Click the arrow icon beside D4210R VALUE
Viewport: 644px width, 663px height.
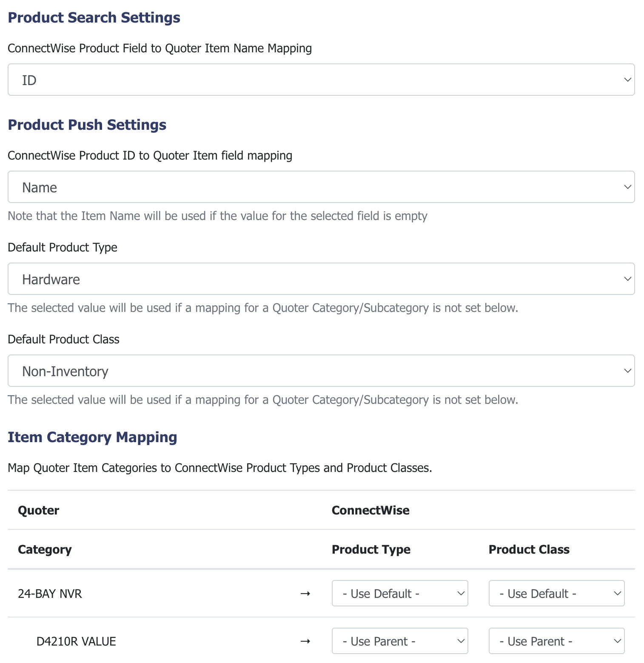(305, 641)
